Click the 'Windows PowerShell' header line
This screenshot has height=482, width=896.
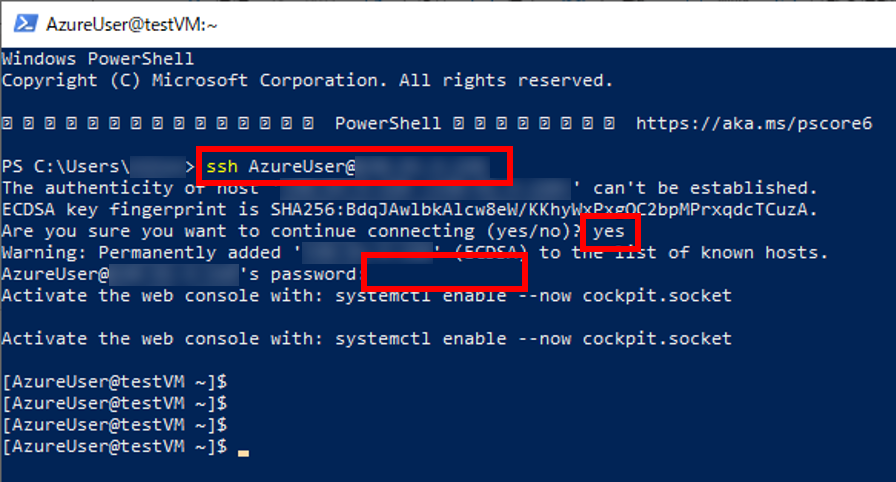[x=98, y=60]
